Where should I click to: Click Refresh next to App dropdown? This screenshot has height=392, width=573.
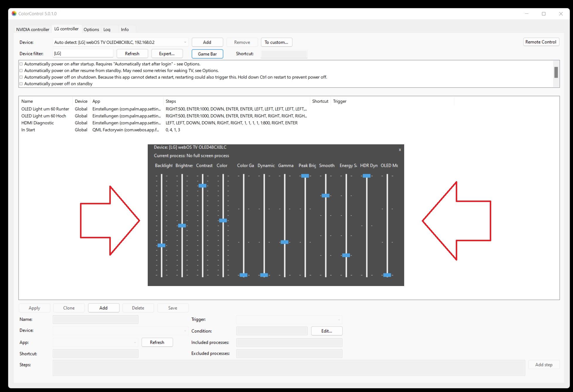[x=157, y=342]
